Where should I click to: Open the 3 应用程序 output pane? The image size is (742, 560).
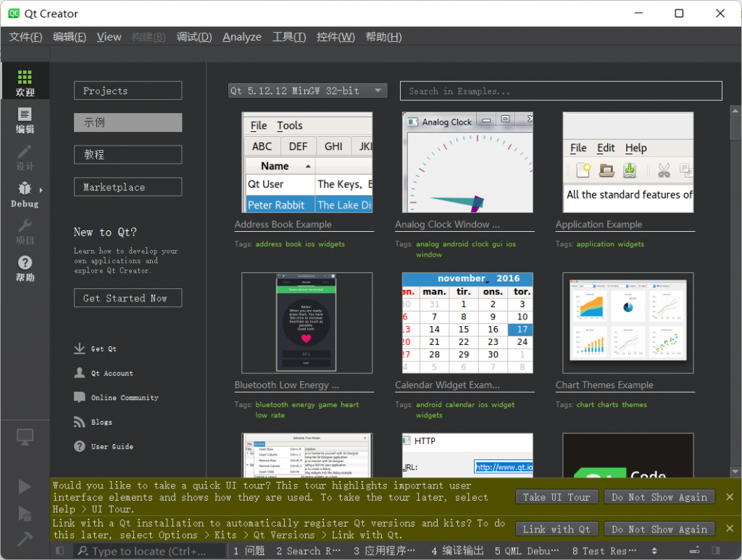pyautogui.click(x=384, y=551)
